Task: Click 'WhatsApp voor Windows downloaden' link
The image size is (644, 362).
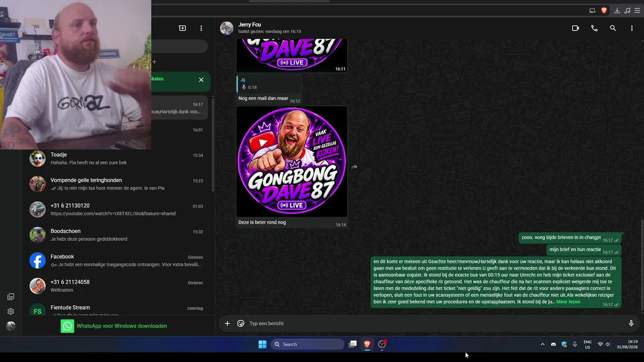Action: click(x=122, y=326)
